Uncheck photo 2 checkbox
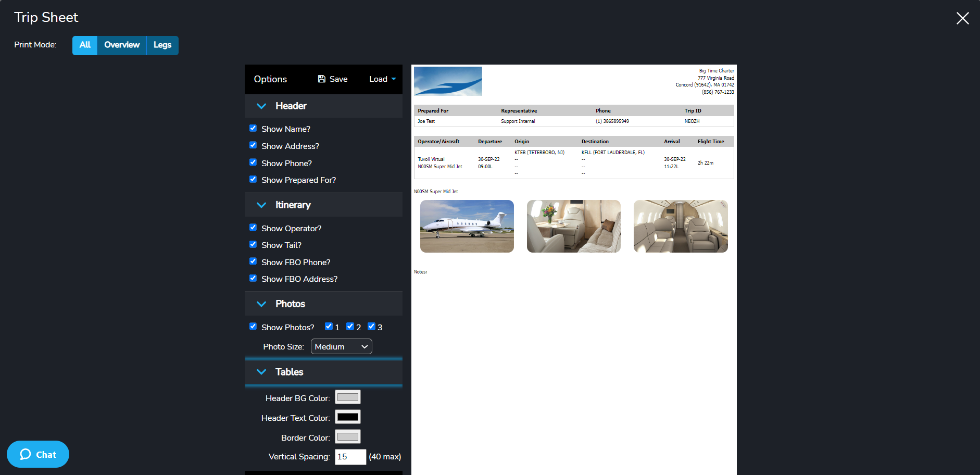The width and height of the screenshot is (980, 475). pyautogui.click(x=350, y=326)
